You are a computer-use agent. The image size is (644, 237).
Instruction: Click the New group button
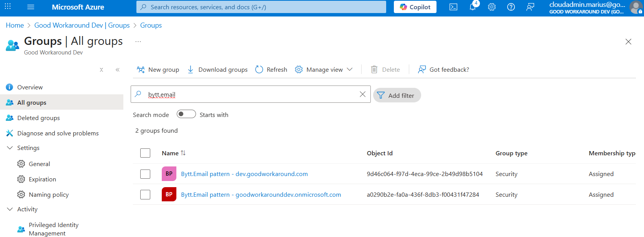tap(158, 69)
